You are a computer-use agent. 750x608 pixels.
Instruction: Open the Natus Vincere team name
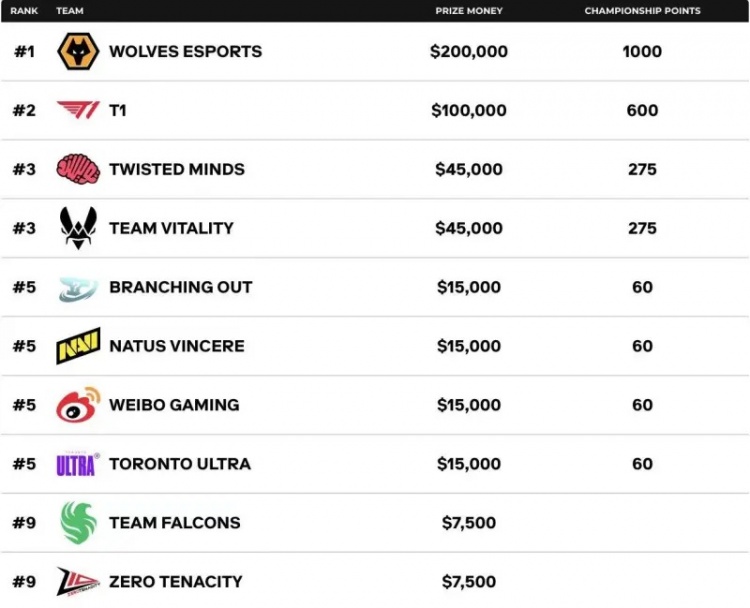tap(177, 346)
